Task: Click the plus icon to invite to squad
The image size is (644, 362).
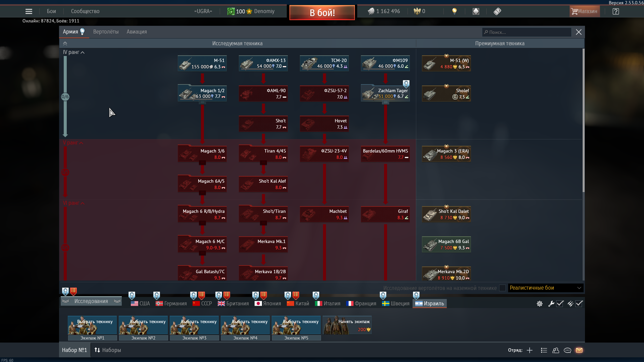Action: (x=530, y=350)
